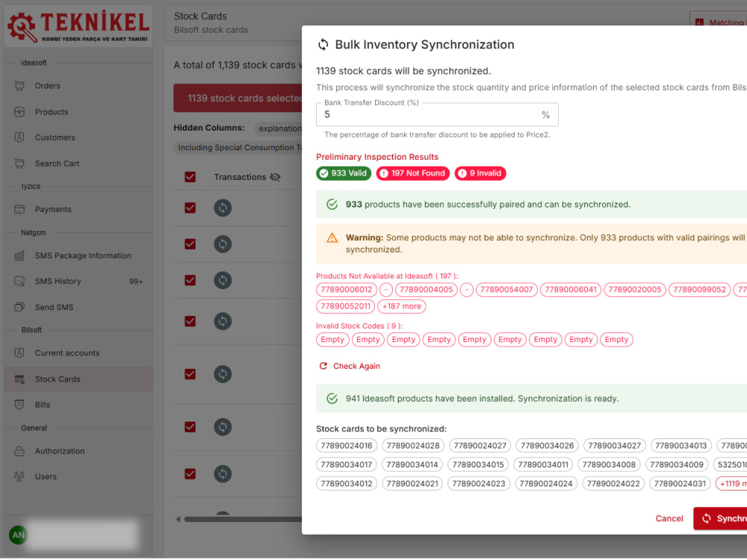The width and height of the screenshot is (747, 560).
Task: Toggle the Transactions column hidden-eye icon
Action: click(x=275, y=177)
